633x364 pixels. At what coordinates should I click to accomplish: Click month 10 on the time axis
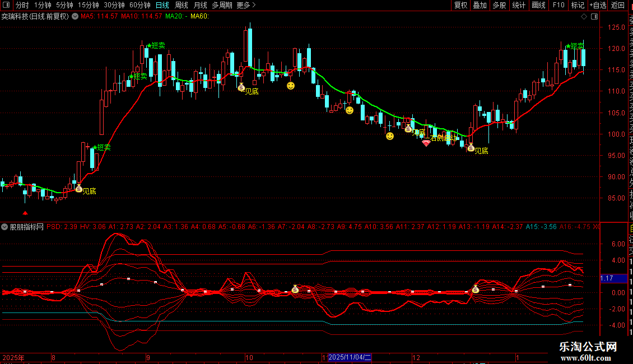[249, 357]
